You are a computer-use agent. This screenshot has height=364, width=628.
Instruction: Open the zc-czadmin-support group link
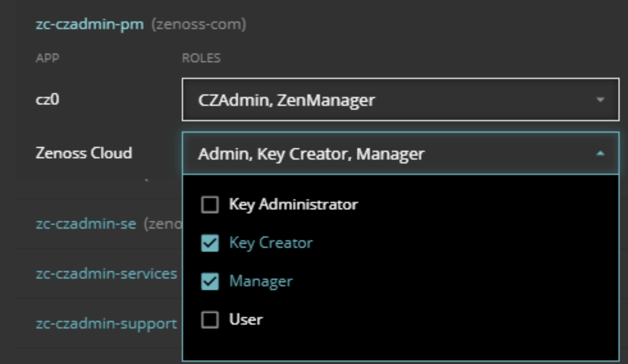[x=106, y=324]
